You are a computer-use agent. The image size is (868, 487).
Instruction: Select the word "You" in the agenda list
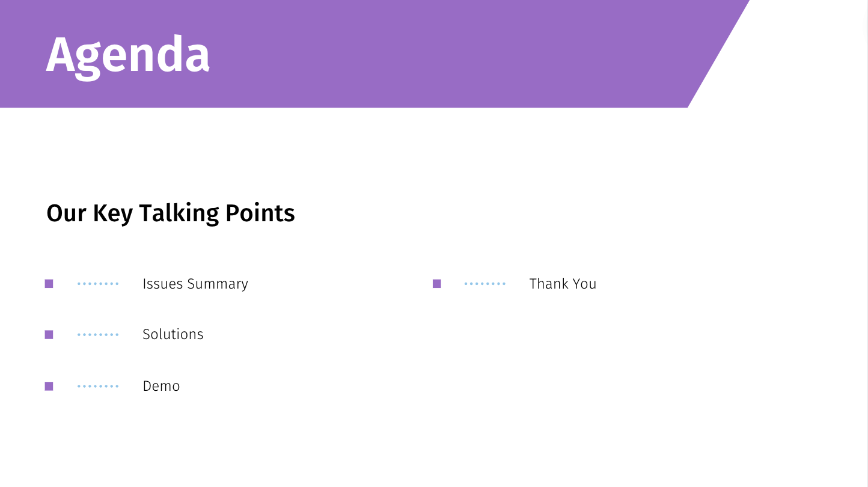[x=584, y=284]
